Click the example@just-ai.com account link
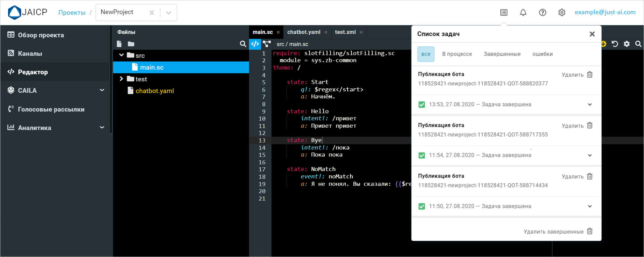 click(x=605, y=12)
